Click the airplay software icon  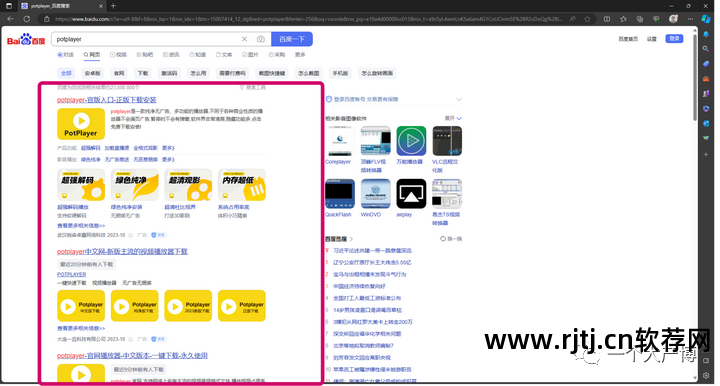411,194
